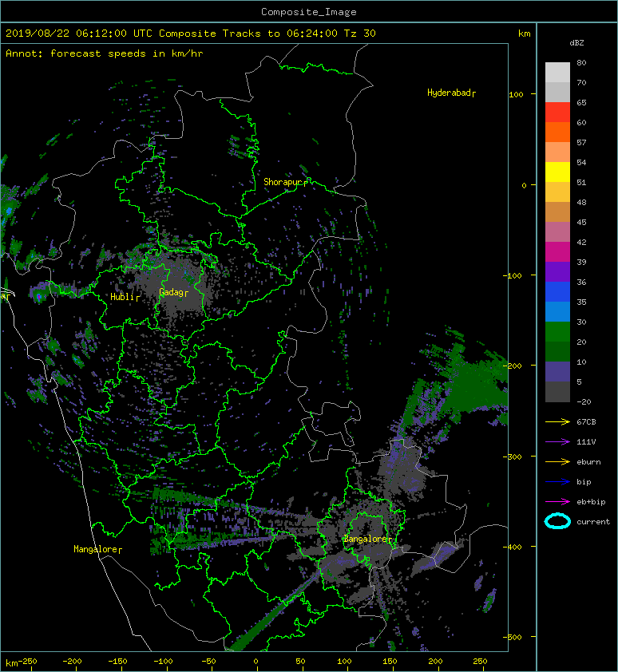Click the blue bip track arrow icon
The image size is (618, 672).
[x=557, y=482]
